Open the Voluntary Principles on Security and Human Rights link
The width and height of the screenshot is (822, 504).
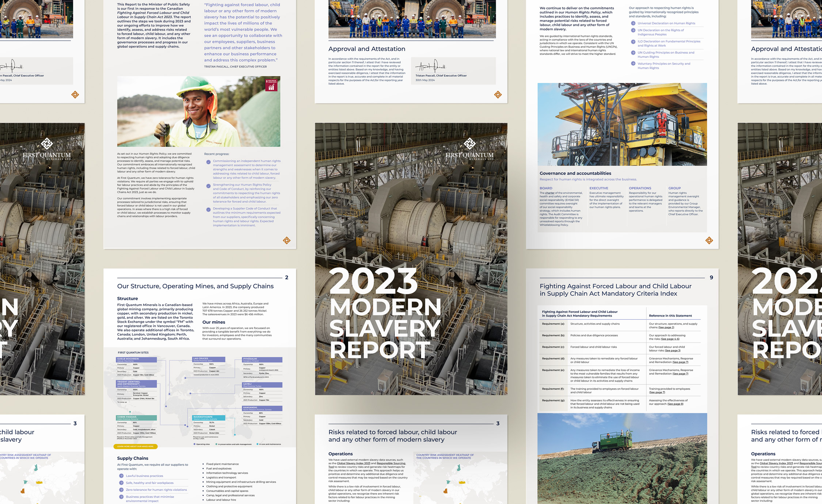(664, 66)
